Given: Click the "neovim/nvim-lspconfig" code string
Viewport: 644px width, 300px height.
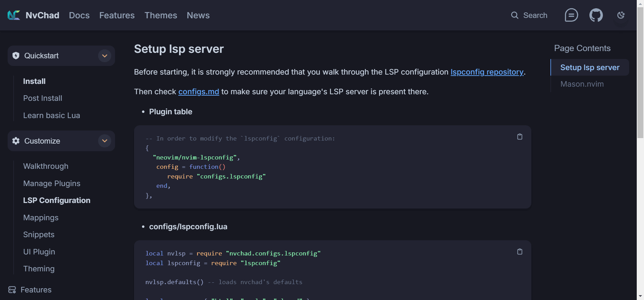Looking at the screenshot, I should click(x=195, y=157).
